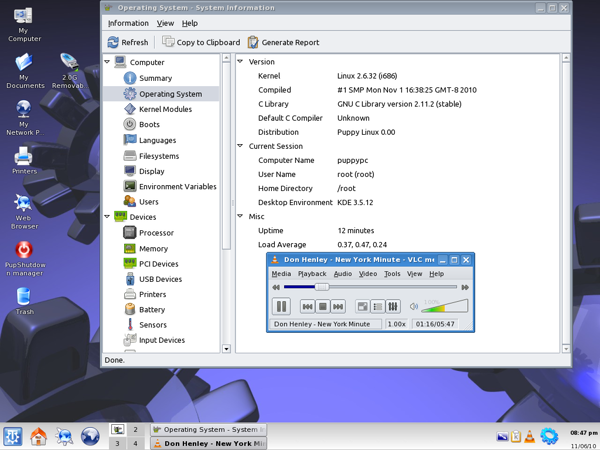Collapse the Misc section
The width and height of the screenshot is (600, 450).
click(x=240, y=216)
